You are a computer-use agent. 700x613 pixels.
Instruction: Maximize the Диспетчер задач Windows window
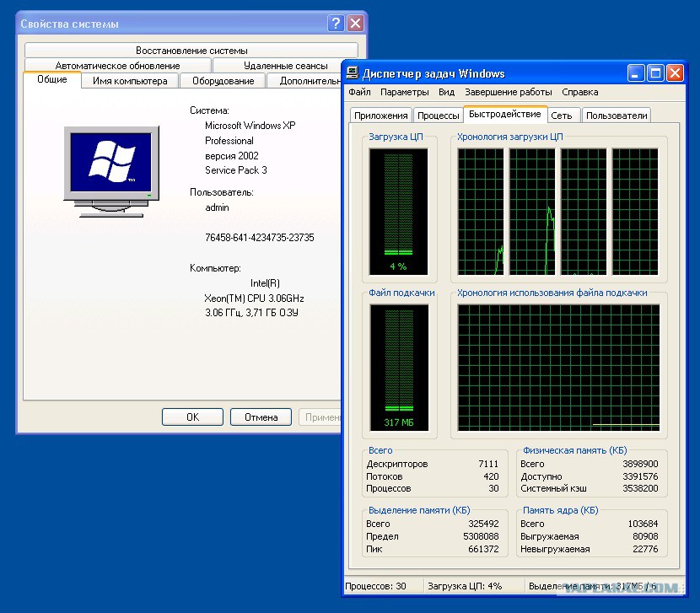click(x=655, y=73)
